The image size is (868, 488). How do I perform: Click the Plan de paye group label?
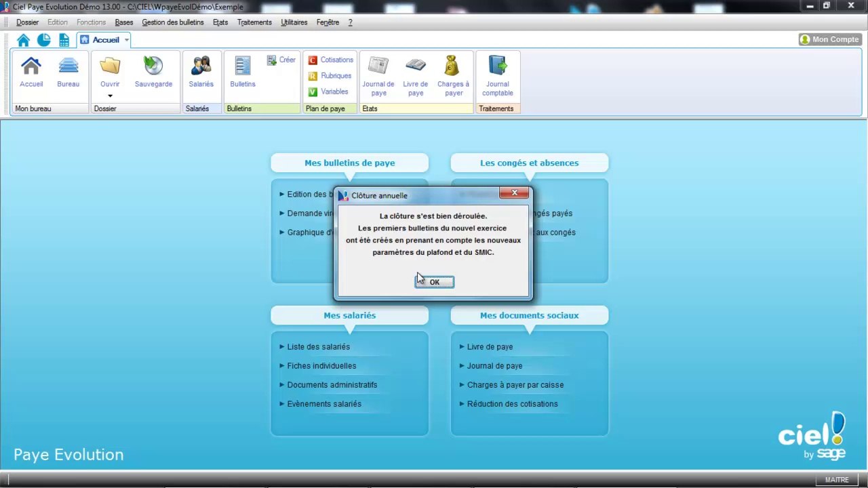point(325,108)
